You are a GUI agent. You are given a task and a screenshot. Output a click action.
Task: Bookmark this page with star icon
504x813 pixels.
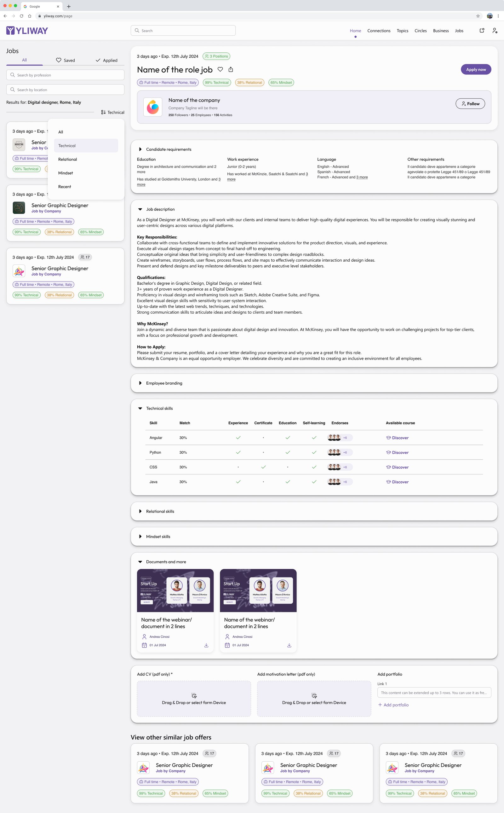point(478,16)
